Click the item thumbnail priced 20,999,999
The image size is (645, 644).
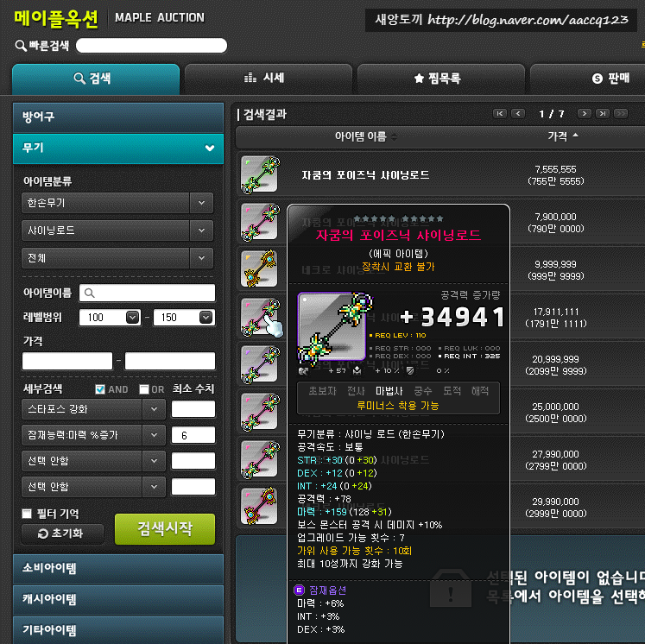coord(260,364)
